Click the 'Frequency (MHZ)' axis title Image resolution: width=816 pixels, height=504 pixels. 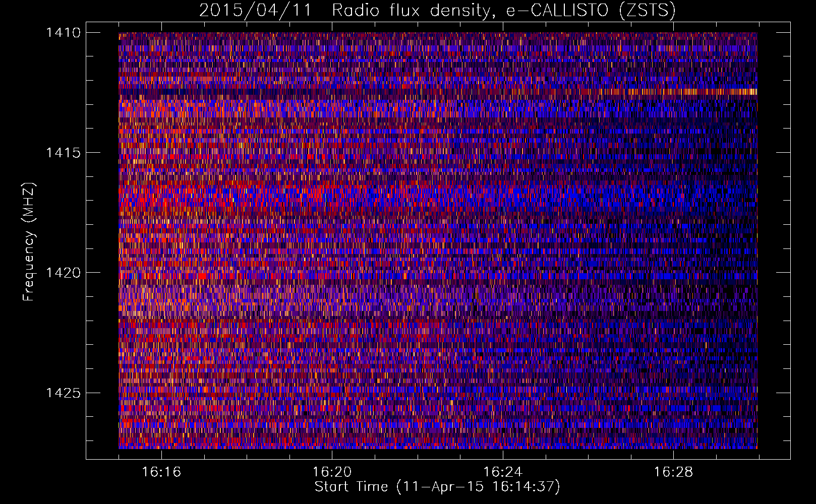click(29, 242)
